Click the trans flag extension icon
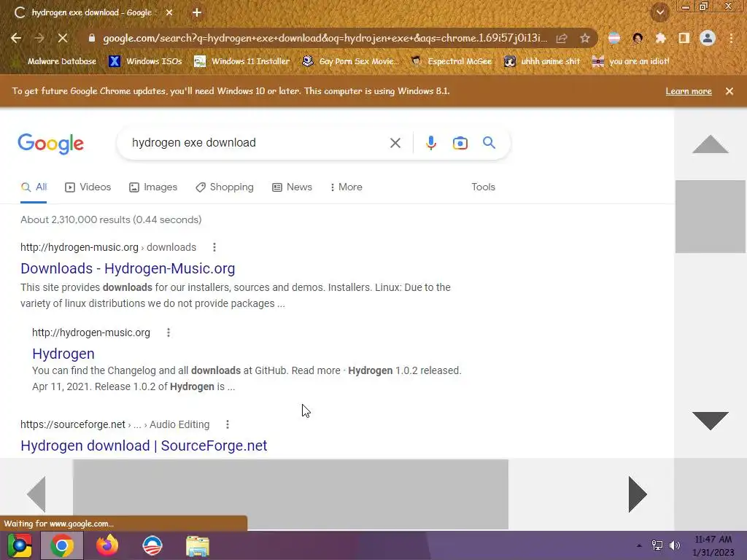The height and width of the screenshot is (560, 747). (x=614, y=38)
